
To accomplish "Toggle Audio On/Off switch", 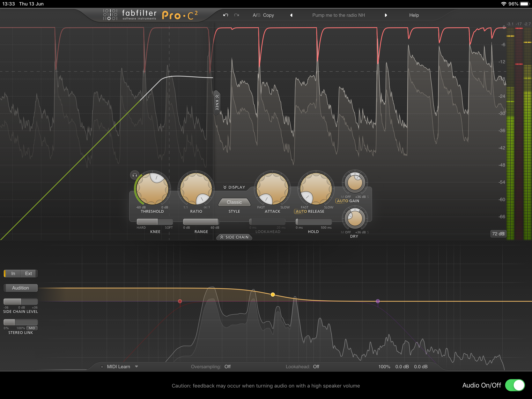I will 515,385.
